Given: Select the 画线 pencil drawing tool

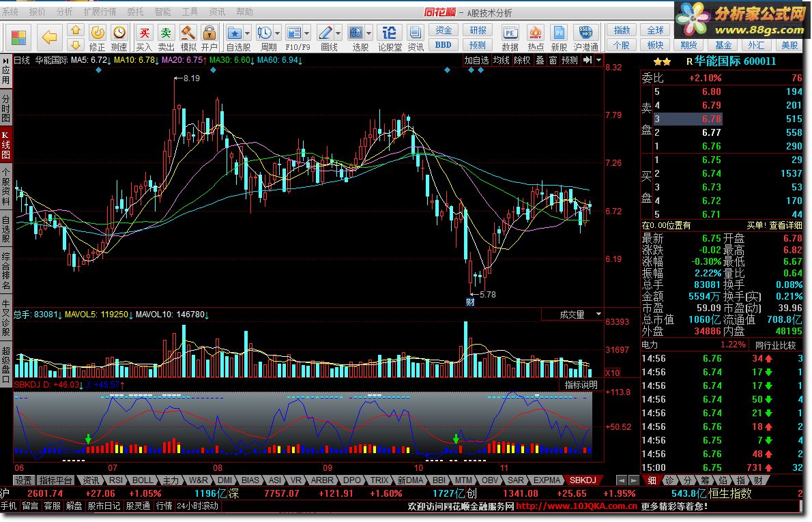Looking at the screenshot, I should (x=325, y=33).
